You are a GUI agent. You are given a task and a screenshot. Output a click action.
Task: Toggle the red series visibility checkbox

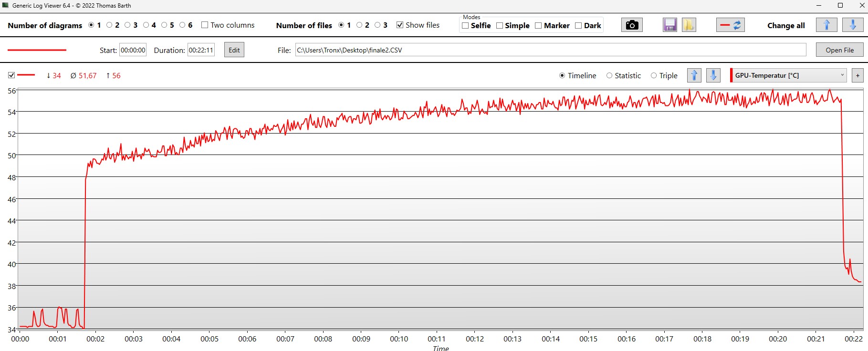11,75
